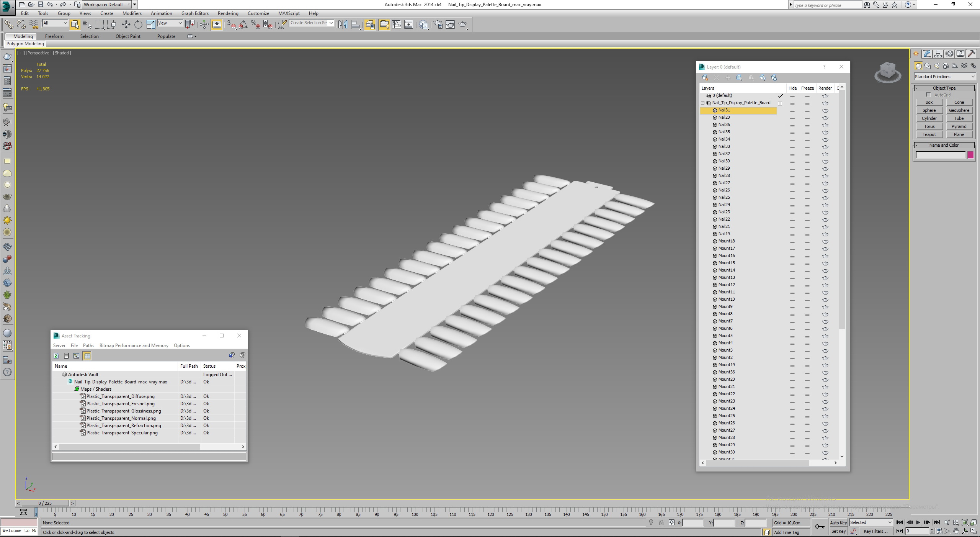The height and width of the screenshot is (537, 980).
Task: Click the Teapot primitive button
Action: click(x=929, y=134)
